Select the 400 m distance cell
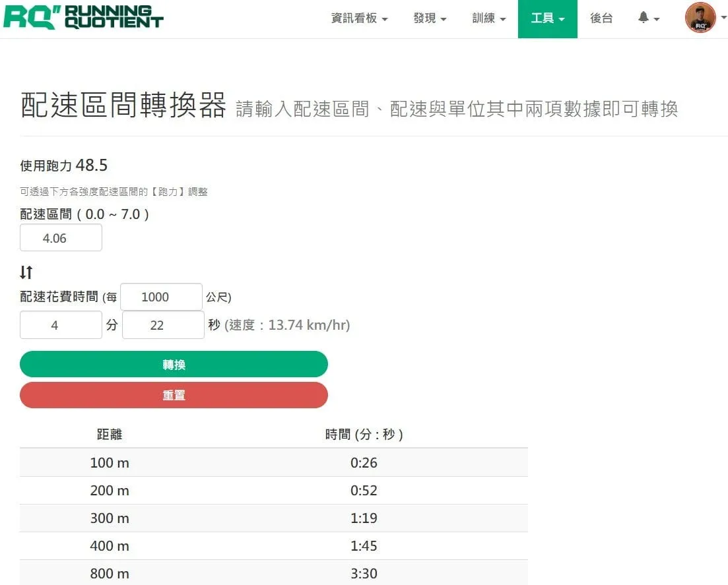The width and height of the screenshot is (728, 585). (x=110, y=545)
